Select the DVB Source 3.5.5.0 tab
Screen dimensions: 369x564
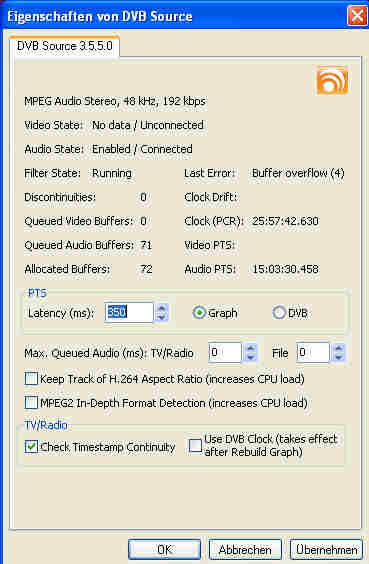click(x=64, y=46)
